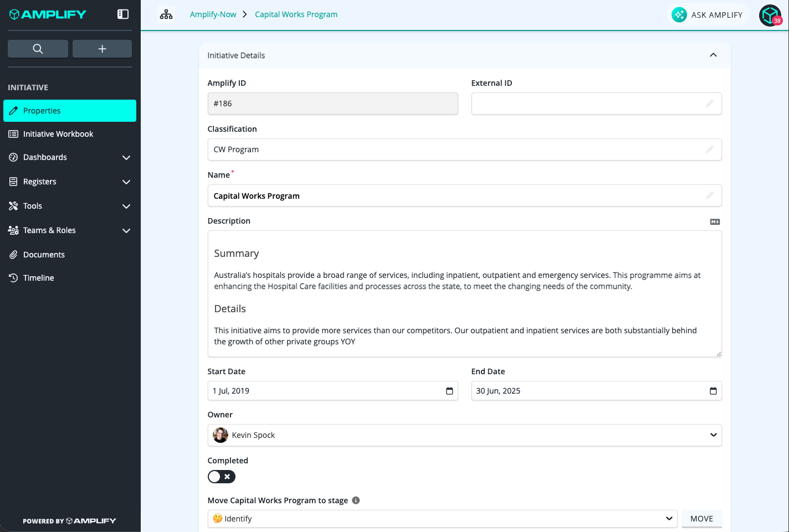Screen dimensions: 789x532
Task: Click the Summary heading in Description
Action: [x=237, y=254]
